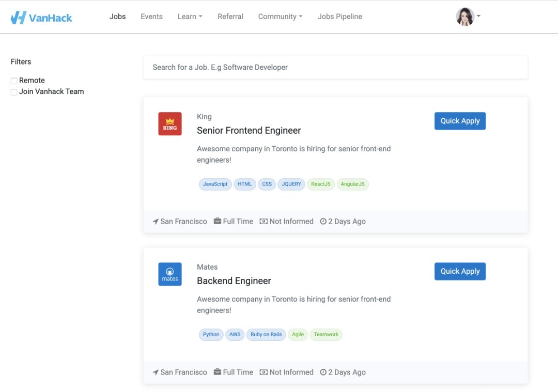This screenshot has width=558, height=392.
Task: Click the salary icon beside Not Informed
Action: pyautogui.click(x=263, y=221)
